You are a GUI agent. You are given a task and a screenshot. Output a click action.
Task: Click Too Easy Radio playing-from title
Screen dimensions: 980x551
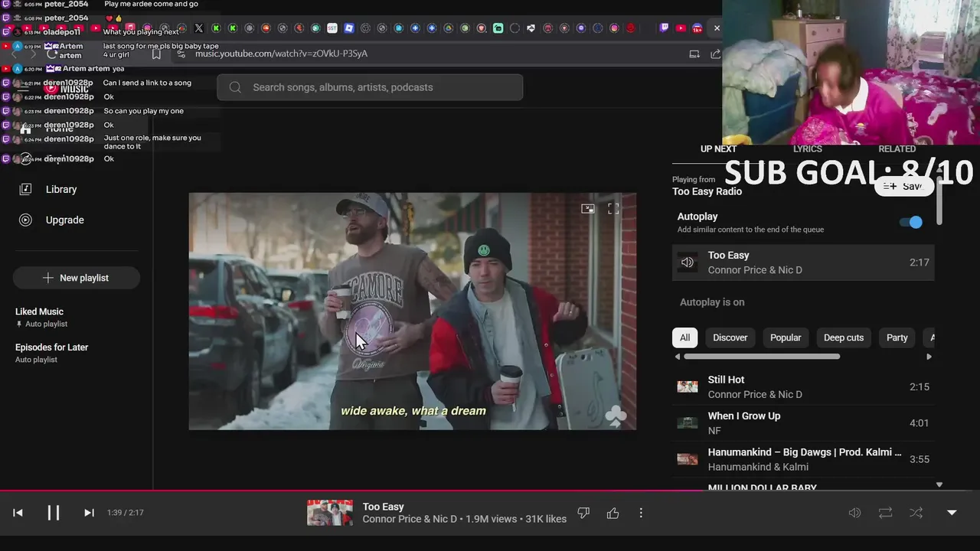click(x=707, y=191)
